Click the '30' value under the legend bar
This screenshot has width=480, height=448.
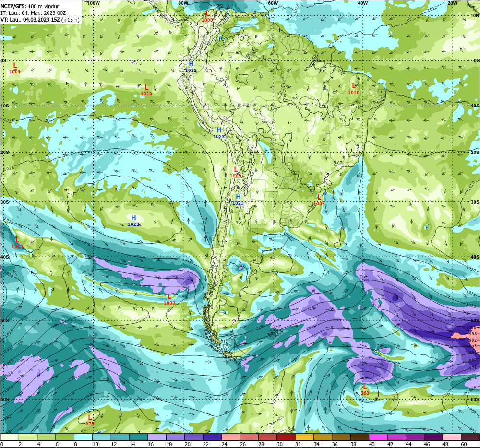(280, 444)
